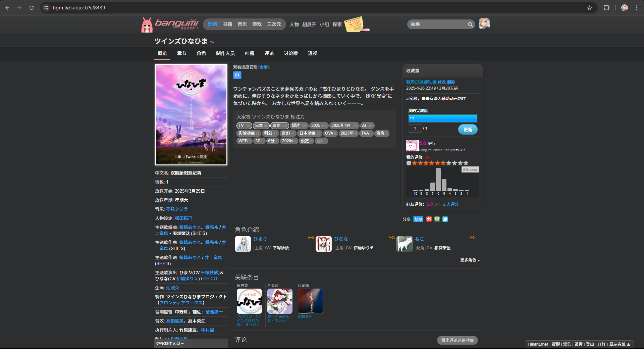The height and width of the screenshot is (349, 644).
Task: Expand more tags with 更多 +
Action: (321, 141)
